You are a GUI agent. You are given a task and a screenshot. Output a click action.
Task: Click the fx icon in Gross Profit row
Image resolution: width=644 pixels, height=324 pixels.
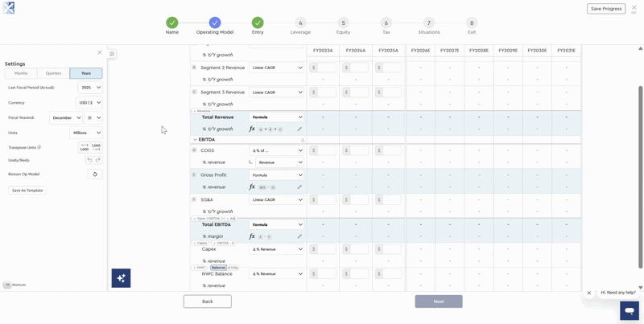click(252, 187)
